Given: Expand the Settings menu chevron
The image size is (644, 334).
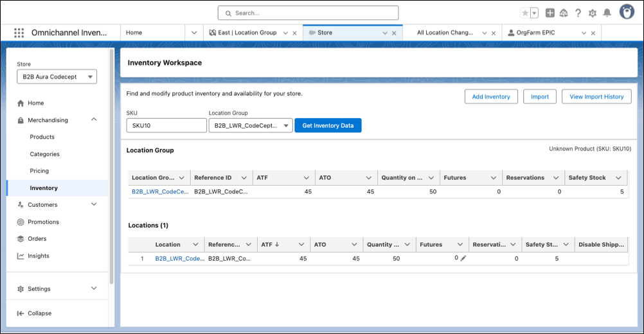Looking at the screenshot, I should 94,288.
